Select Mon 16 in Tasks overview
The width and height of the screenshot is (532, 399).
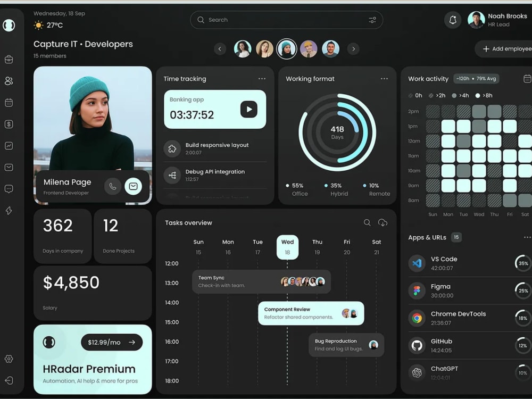tap(228, 247)
